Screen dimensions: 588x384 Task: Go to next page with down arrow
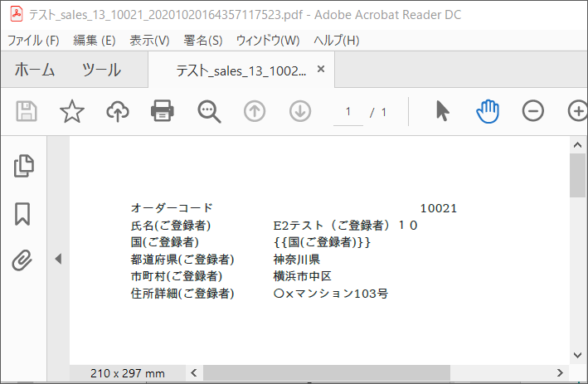[x=299, y=111]
